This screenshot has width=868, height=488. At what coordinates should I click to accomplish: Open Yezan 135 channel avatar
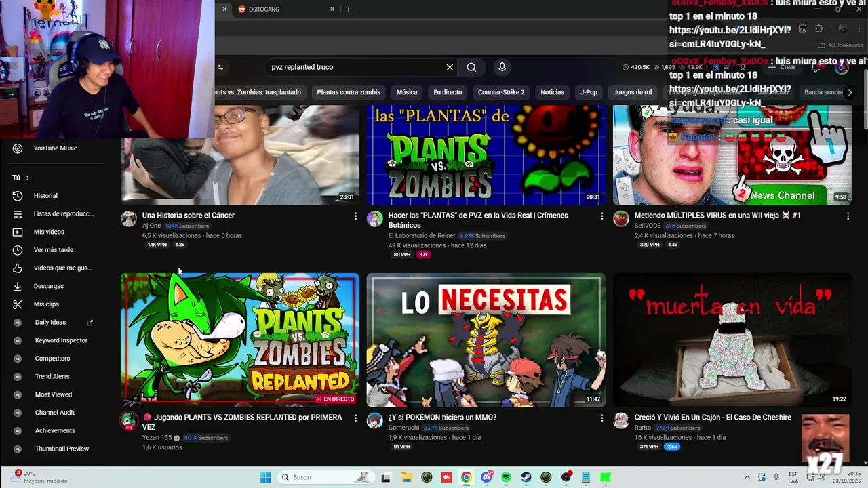tap(129, 420)
